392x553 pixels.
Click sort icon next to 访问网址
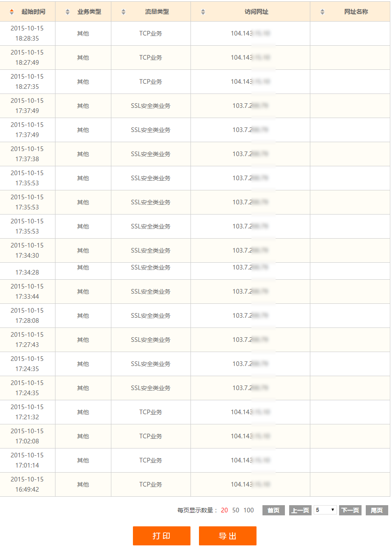pos(203,12)
